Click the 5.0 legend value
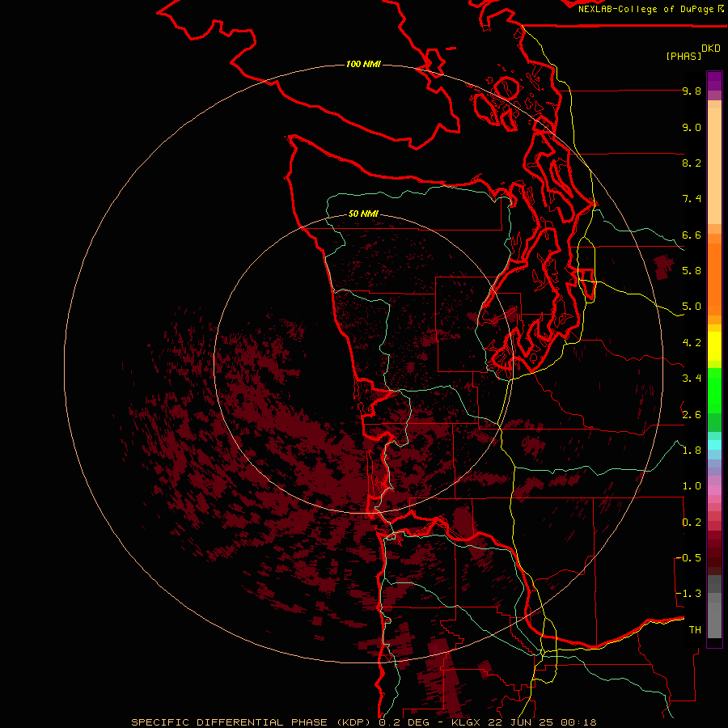Screen dimensions: 728x728 (692, 307)
